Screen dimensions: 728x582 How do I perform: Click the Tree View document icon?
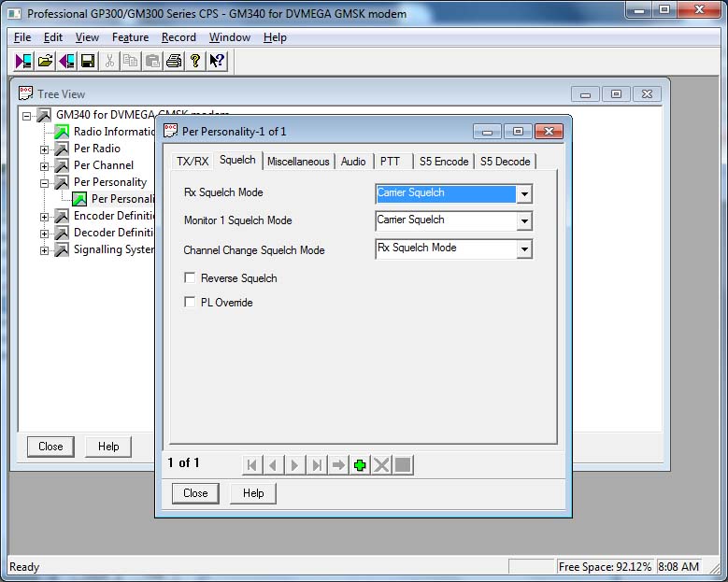pos(25,92)
